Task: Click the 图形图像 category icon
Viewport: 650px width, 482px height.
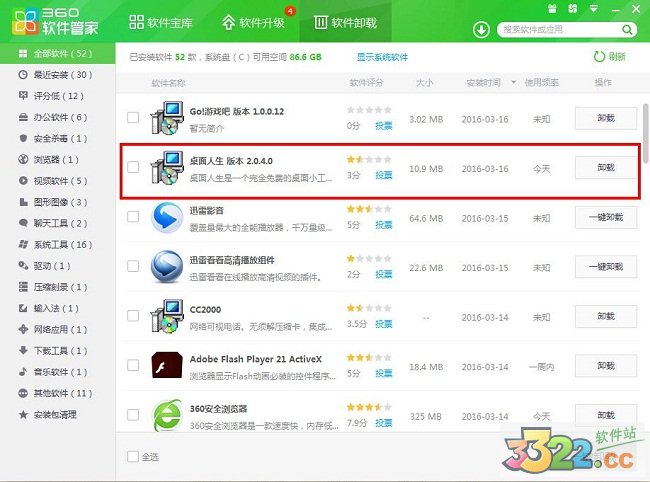Action: pos(23,202)
